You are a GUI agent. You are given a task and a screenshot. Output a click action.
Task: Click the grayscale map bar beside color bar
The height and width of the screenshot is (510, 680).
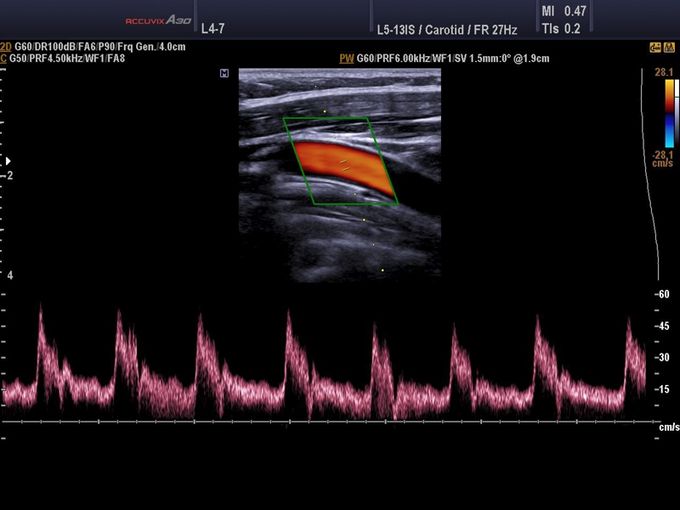click(x=677, y=113)
